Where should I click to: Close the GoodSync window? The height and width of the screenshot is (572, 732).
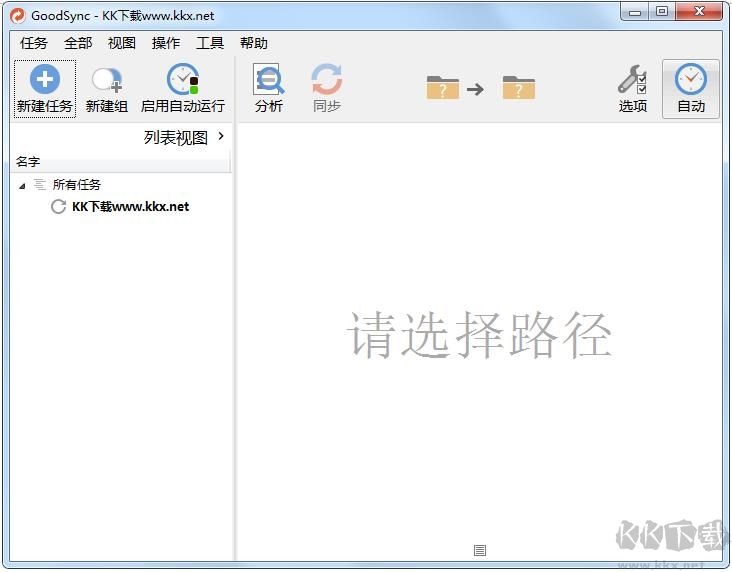699,12
